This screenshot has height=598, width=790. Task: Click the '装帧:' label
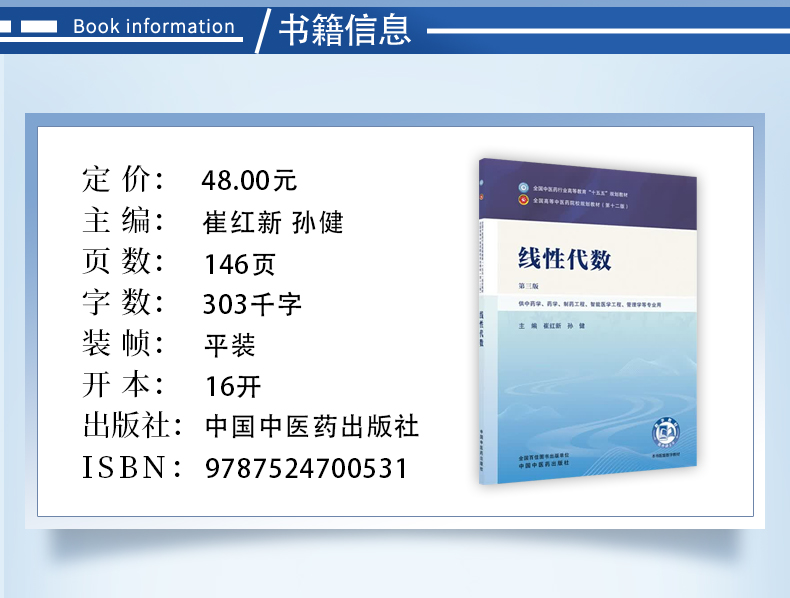point(123,344)
